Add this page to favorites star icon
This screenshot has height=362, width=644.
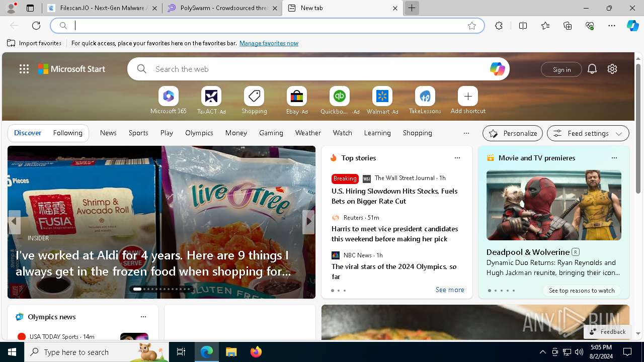472,26
